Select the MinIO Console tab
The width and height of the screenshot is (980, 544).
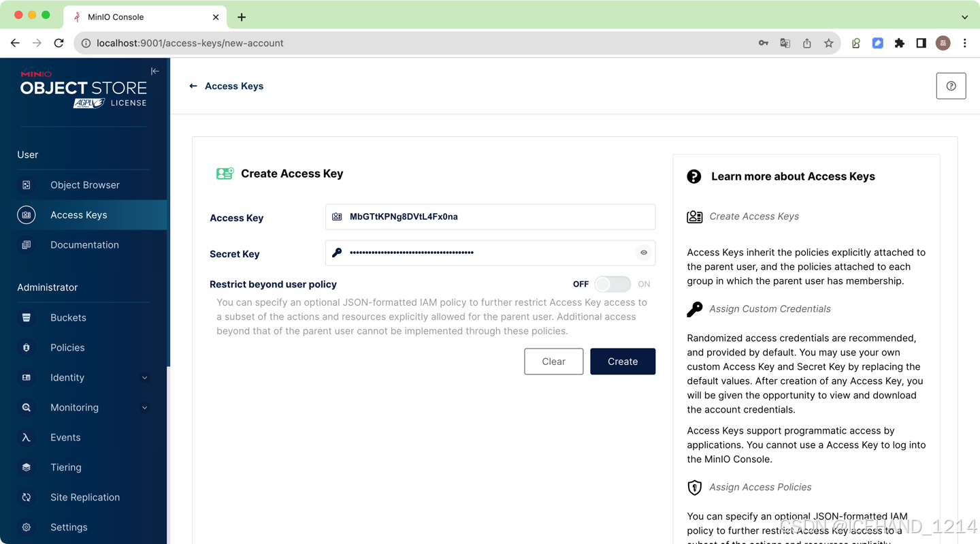[x=146, y=17]
